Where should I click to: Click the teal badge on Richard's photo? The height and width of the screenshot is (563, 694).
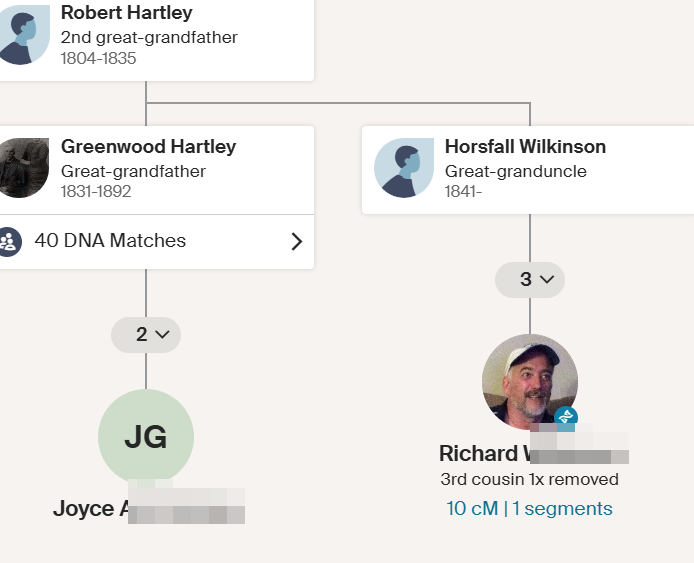(566, 418)
